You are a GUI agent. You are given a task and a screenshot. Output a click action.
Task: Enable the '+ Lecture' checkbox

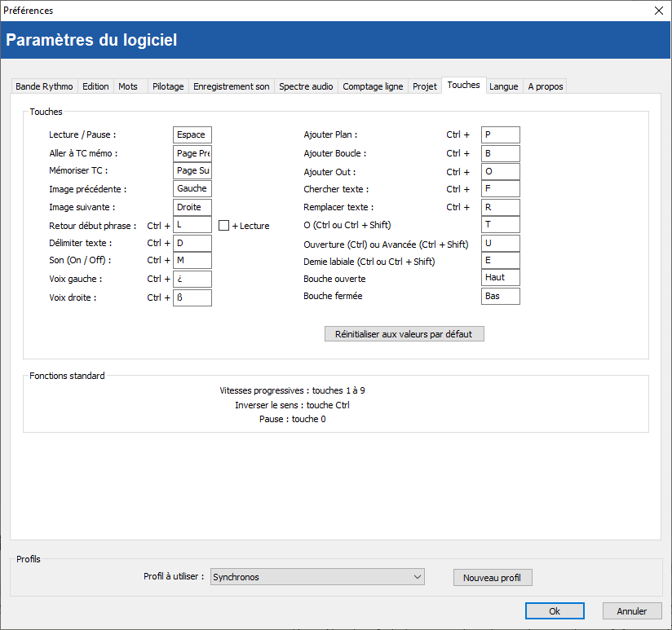224,226
